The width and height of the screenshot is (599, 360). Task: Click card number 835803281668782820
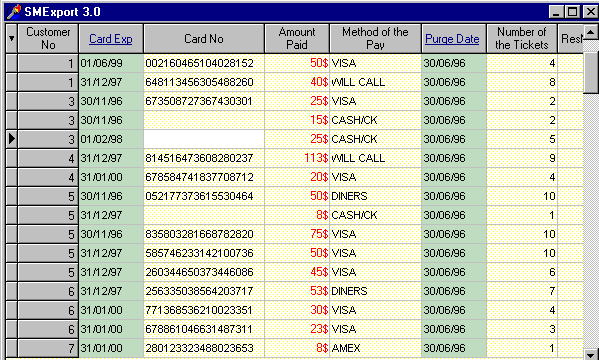[199, 234]
